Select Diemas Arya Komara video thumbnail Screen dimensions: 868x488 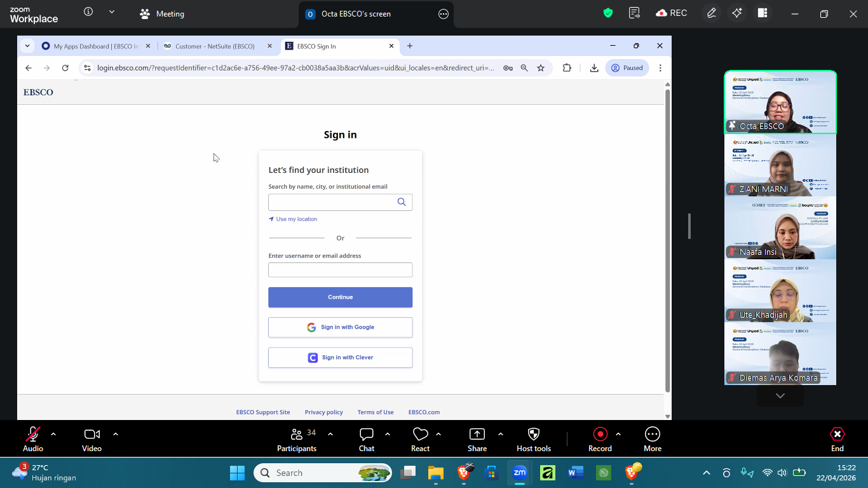pyautogui.click(x=780, y=354)
